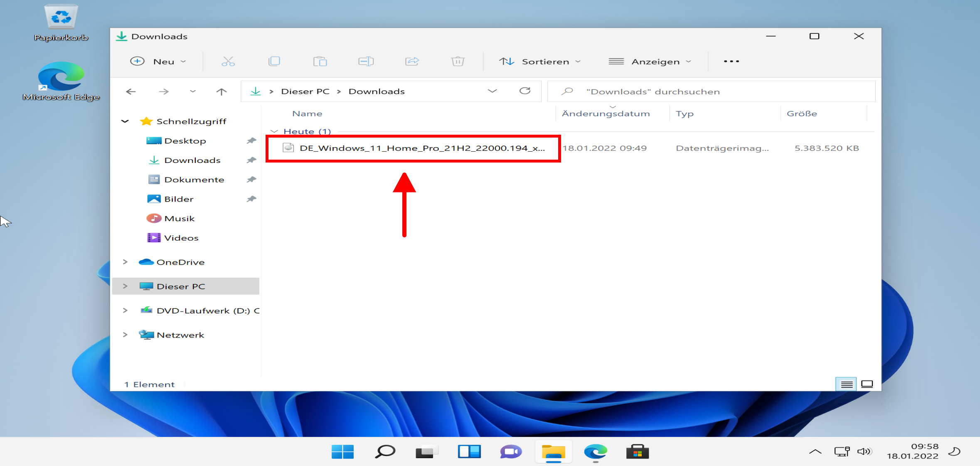Open Microsoft Store on taskbar
This screenshot has height=466, width=980.
638,452
